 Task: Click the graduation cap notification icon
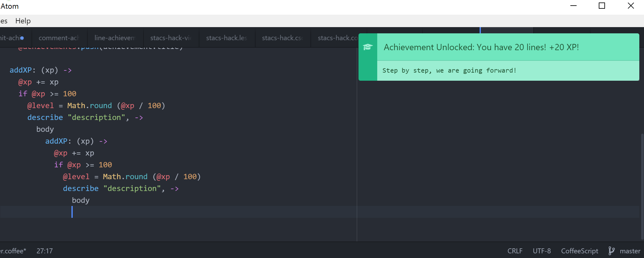coord(368,47)
